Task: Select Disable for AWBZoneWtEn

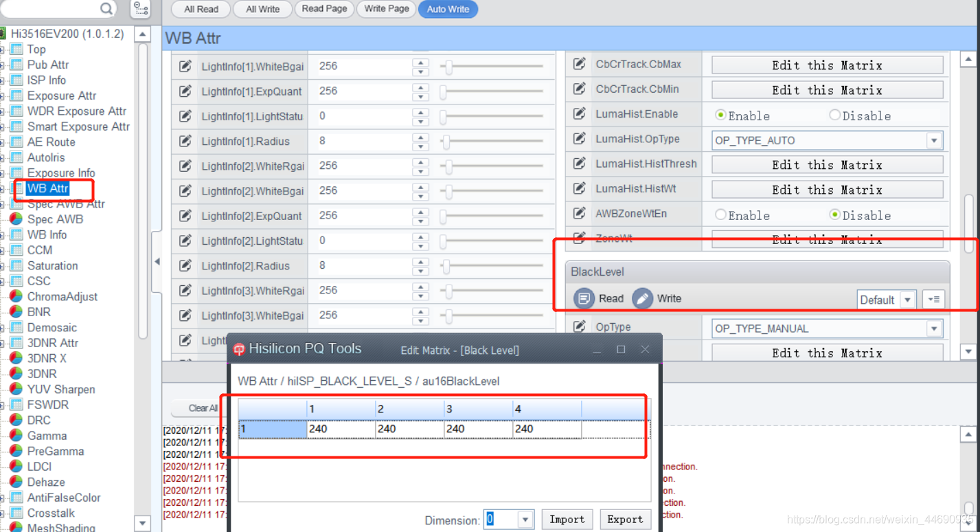Action: (834, 214)
